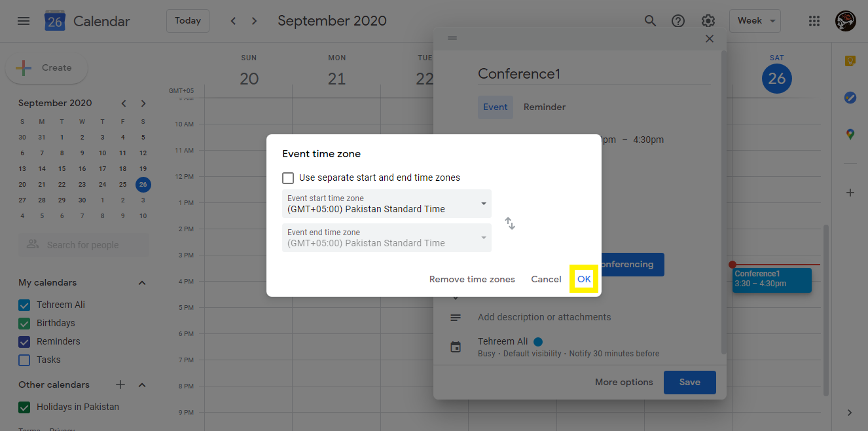Open Google Keep in side panel

tap(850, 61)
